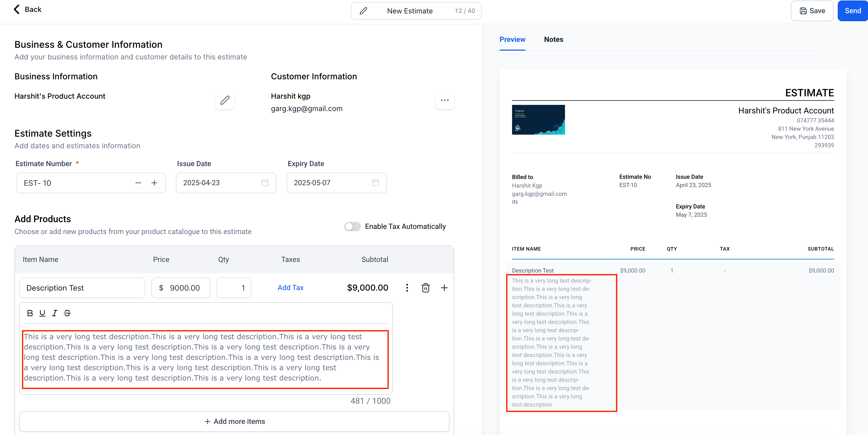Click the Price input field
868x435 pixels.
coord(184,288)
